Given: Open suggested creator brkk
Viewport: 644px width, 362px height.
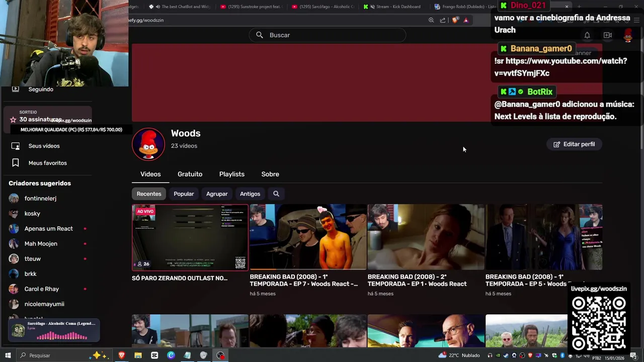Looking at the screenshot, I should [31, 274].
